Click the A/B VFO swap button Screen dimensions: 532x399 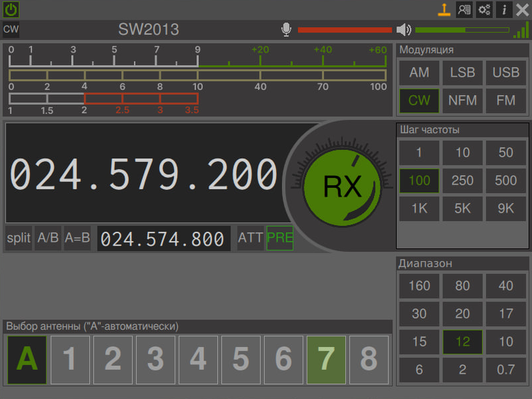[x=48, y=238]
